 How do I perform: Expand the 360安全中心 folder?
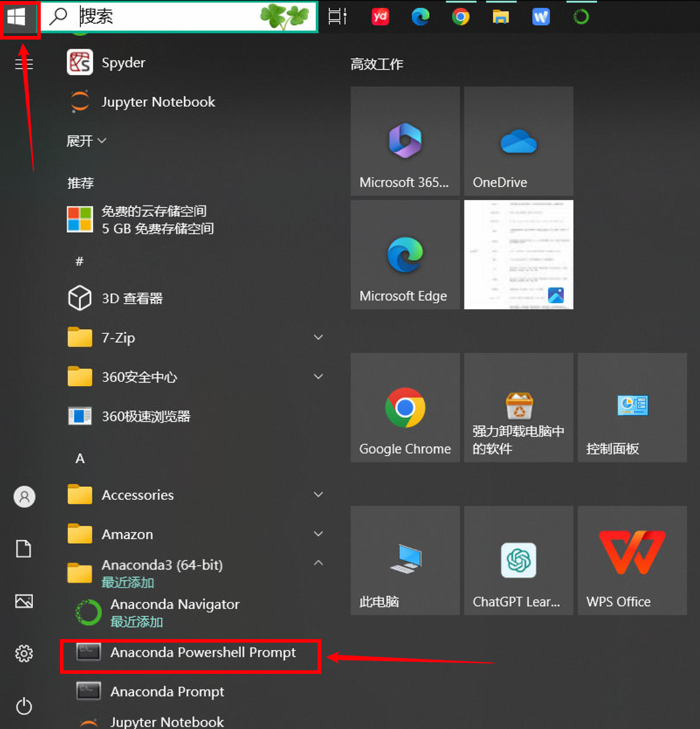tap(195, 376)
